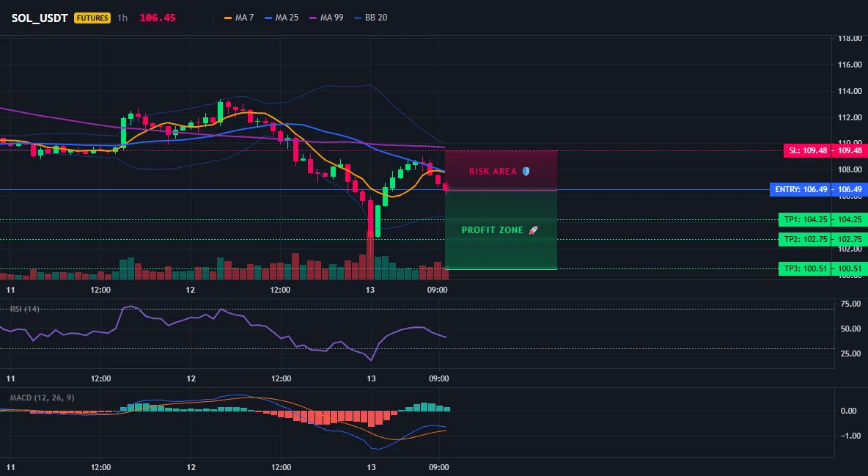
Task: Click the MACD (12, 26, 9) title
Action: pos(42,398)
